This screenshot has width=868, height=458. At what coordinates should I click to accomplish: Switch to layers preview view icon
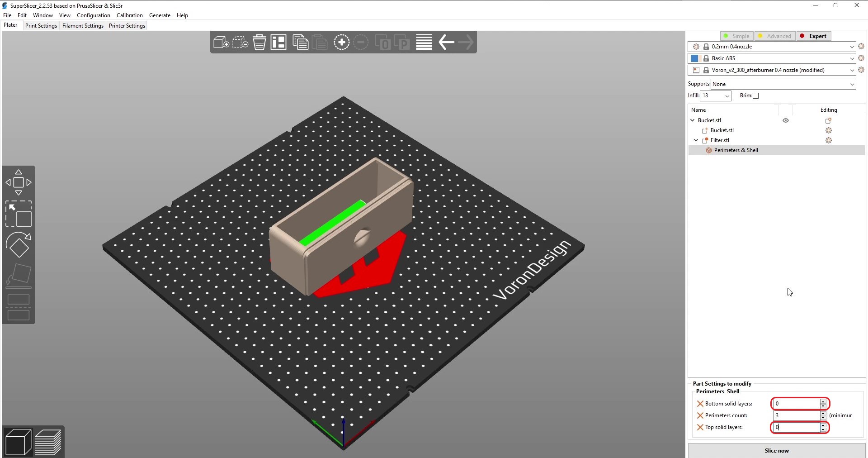(x=48, y=442)
